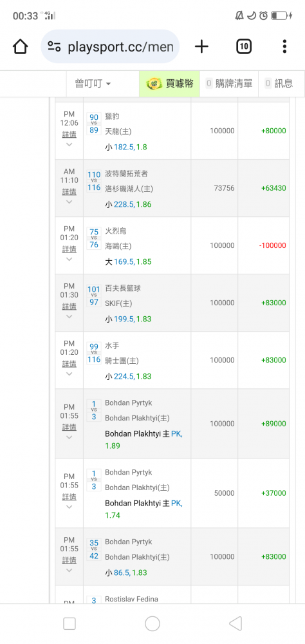305x644 pixels.
Task: Open the 訊息 messages tab
Action: coord(279,84)
